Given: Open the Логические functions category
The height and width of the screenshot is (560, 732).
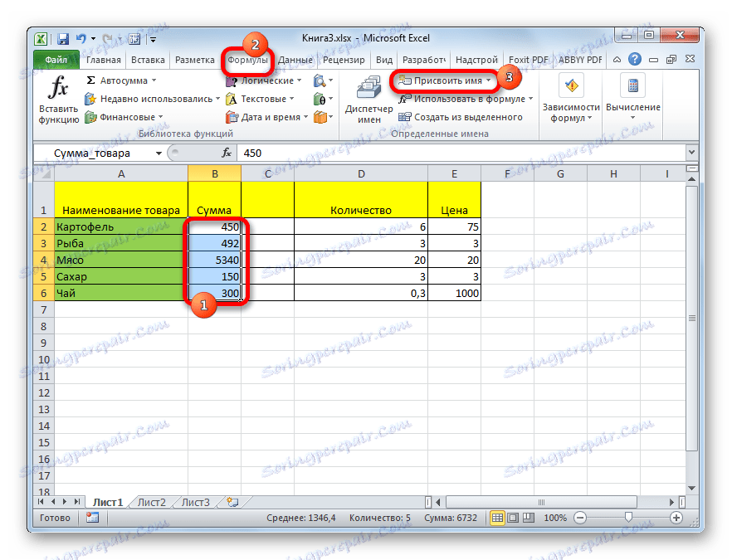Looking at the screenshot, I should pos(266,80).
